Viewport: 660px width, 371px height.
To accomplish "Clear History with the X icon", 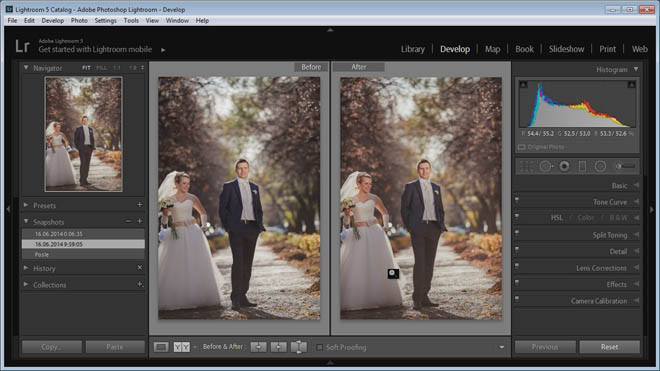I will coord(140,267).
